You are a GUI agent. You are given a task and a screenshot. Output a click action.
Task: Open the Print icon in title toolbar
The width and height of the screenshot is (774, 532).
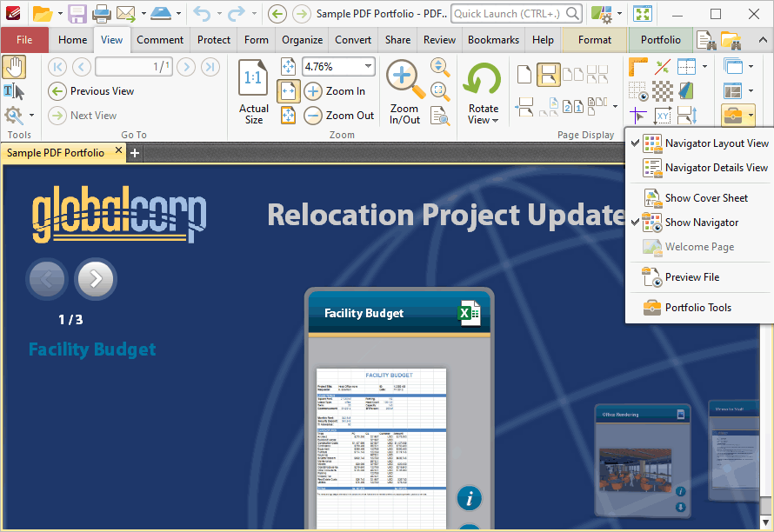click(102, 14)
